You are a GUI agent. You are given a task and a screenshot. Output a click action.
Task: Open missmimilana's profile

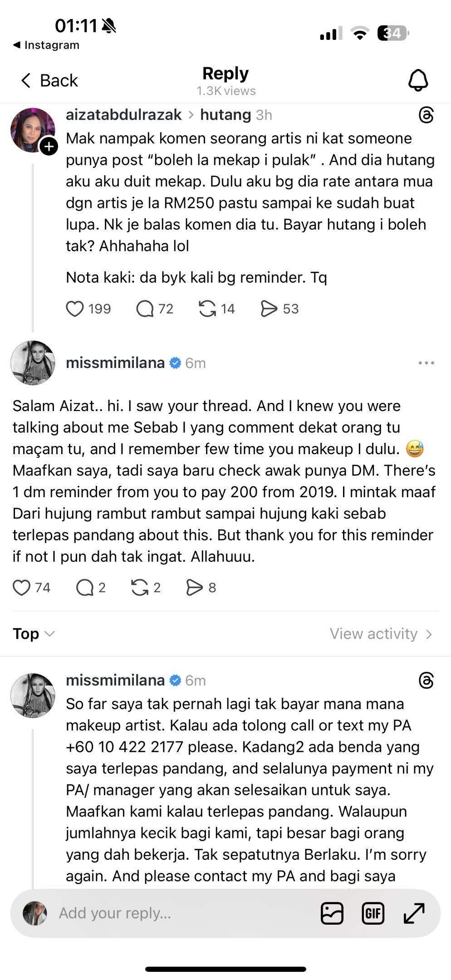[x=114, y=363]
